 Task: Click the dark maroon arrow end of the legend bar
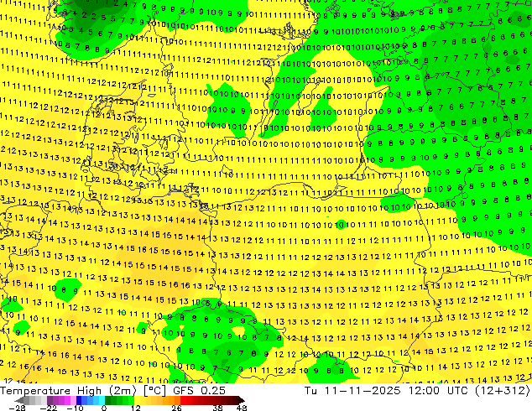pos(241,400)
